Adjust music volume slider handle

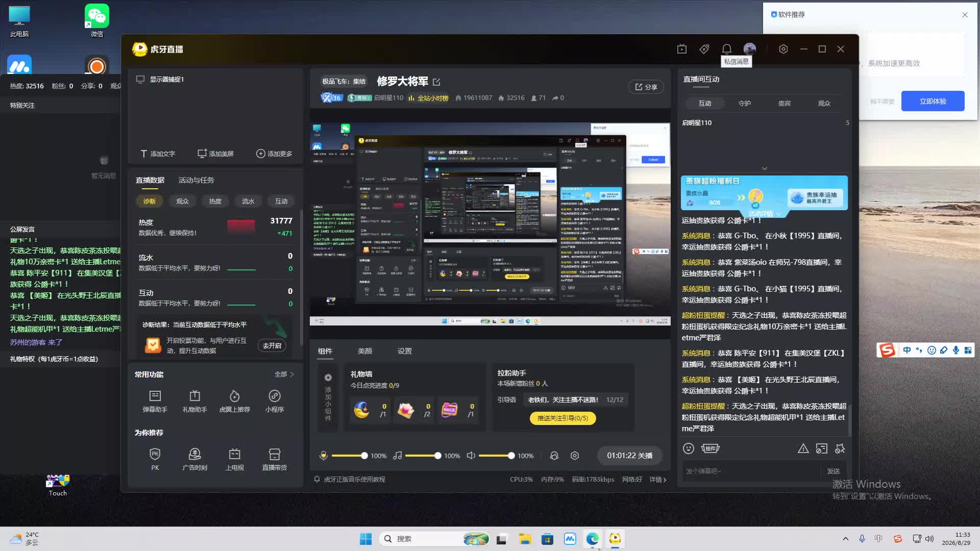[x=437, y=456]
